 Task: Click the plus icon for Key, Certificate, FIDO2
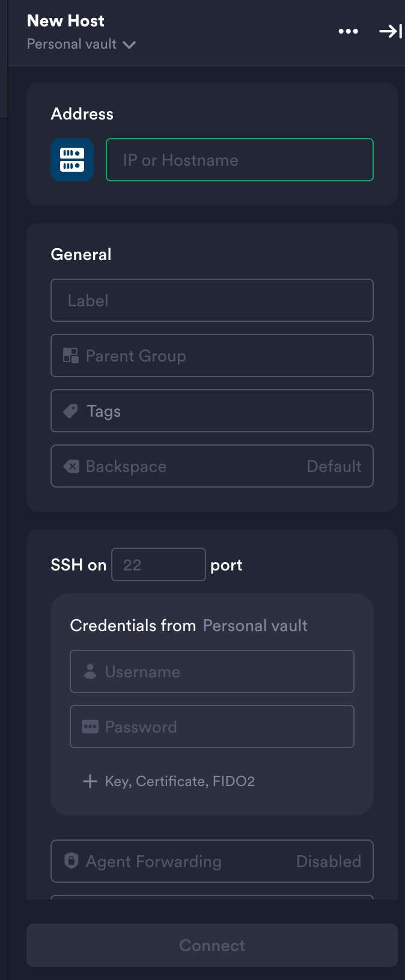pyautogui.click(x=90, y=781)
